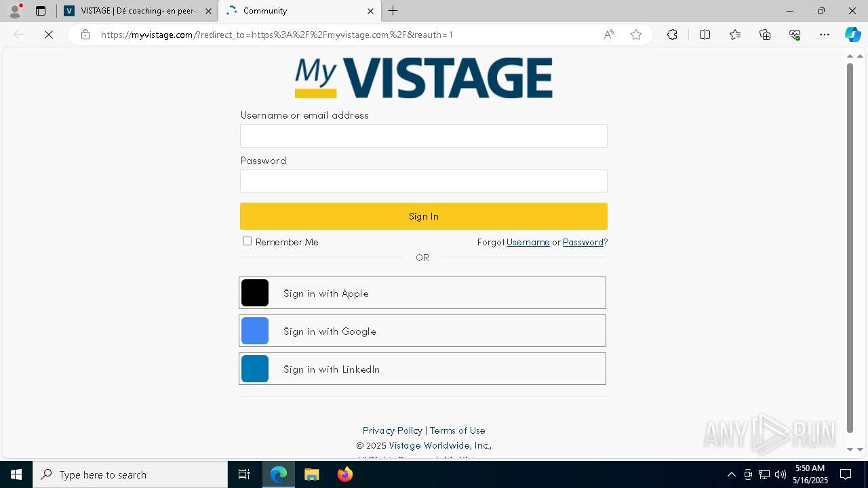Toggle split screen view
868x488 pixels.
coord(705,35)
